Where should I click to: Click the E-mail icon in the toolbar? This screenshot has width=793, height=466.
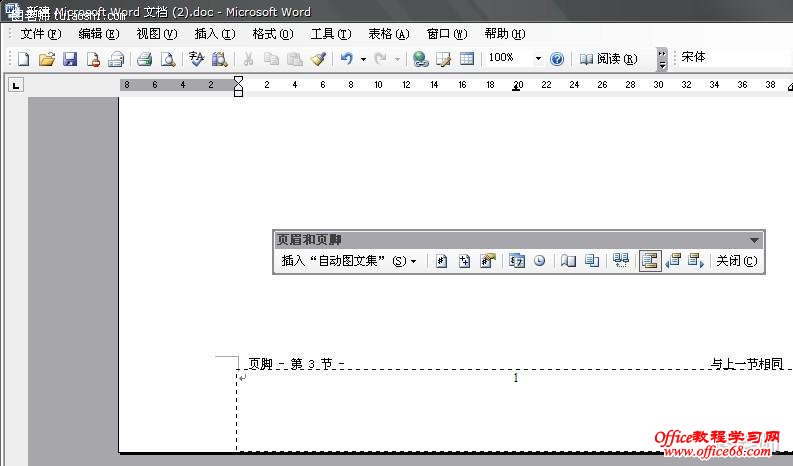(116, 59)
